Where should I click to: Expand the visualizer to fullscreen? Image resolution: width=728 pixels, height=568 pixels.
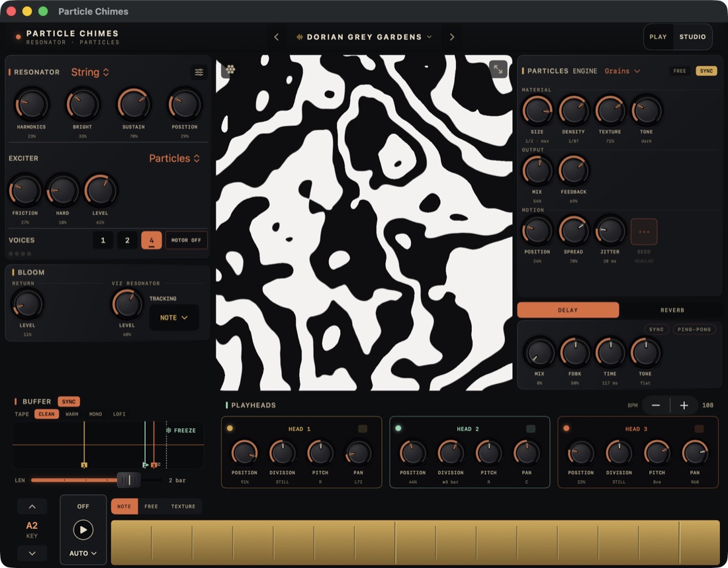[498, 70]
